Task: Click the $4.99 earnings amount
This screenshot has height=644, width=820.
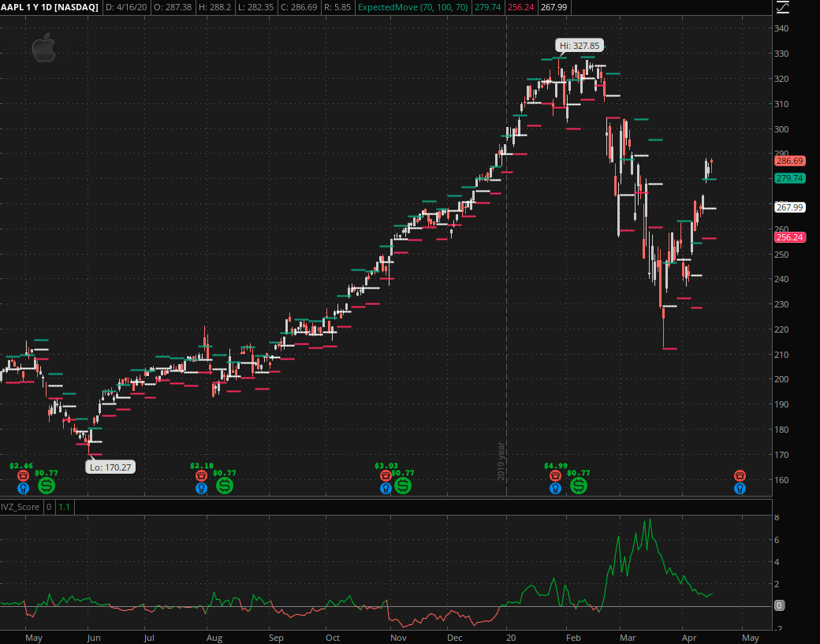Action: coord(556,466)
